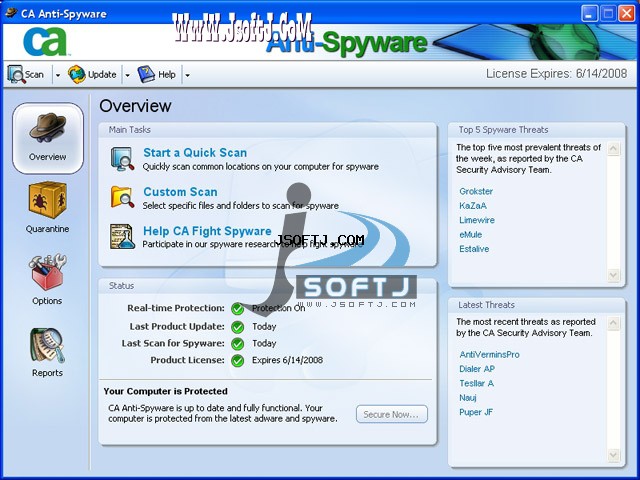Open the Dialer AP threat link
The image size is (640, 480).
(x=477, y=369)
